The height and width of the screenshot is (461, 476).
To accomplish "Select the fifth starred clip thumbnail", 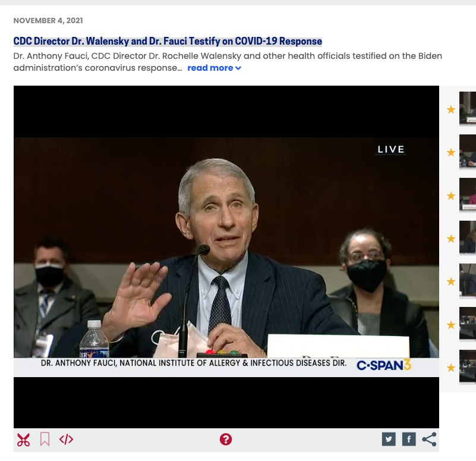I will coord(468,281).
